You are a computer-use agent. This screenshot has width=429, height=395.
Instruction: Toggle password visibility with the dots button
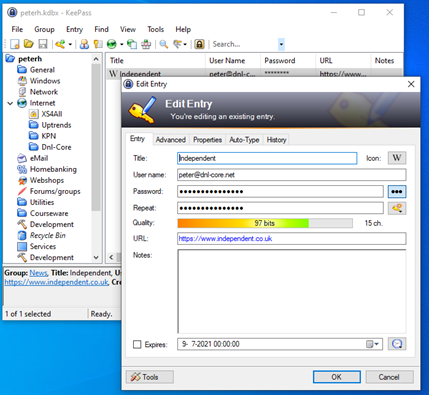point(397,191)
